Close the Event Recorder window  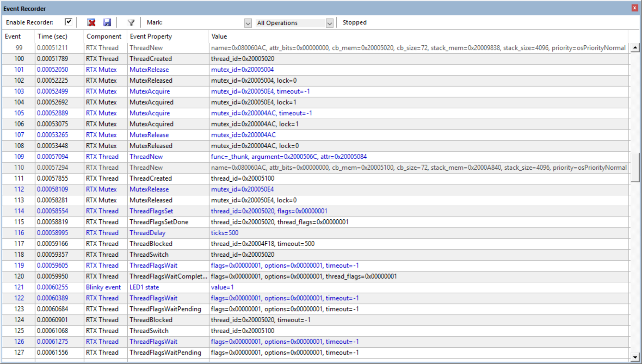pyautogui.click(x=635, y=8)
